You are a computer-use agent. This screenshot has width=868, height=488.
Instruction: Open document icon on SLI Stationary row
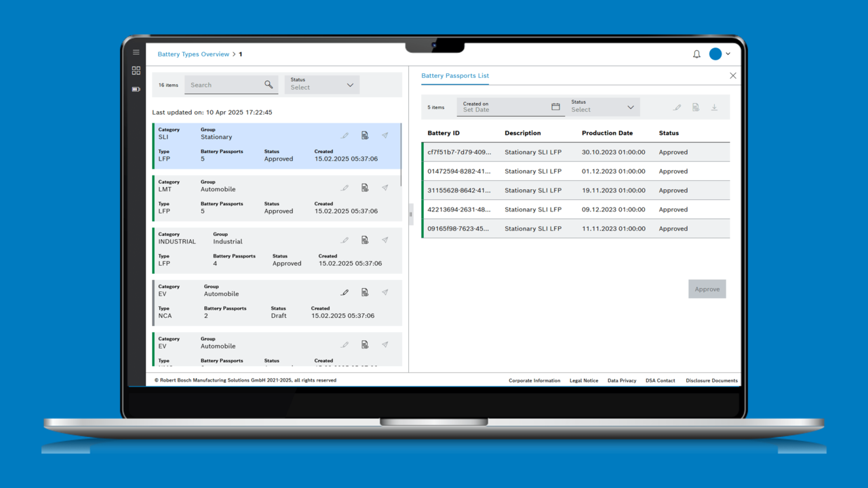pyautogui.click(x=365, y=136)
